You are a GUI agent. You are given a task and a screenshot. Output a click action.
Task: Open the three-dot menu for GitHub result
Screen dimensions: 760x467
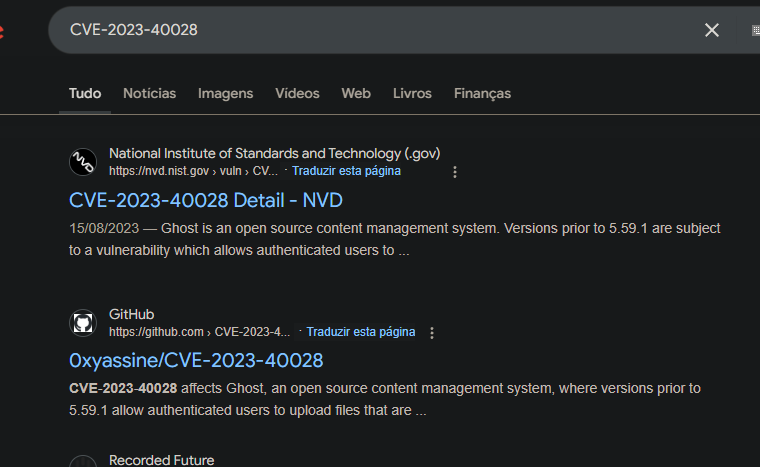[x=431, y=333]
